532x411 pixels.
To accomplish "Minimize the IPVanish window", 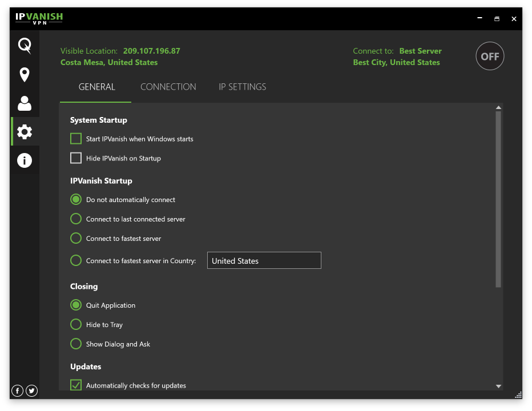I will 479,18.
